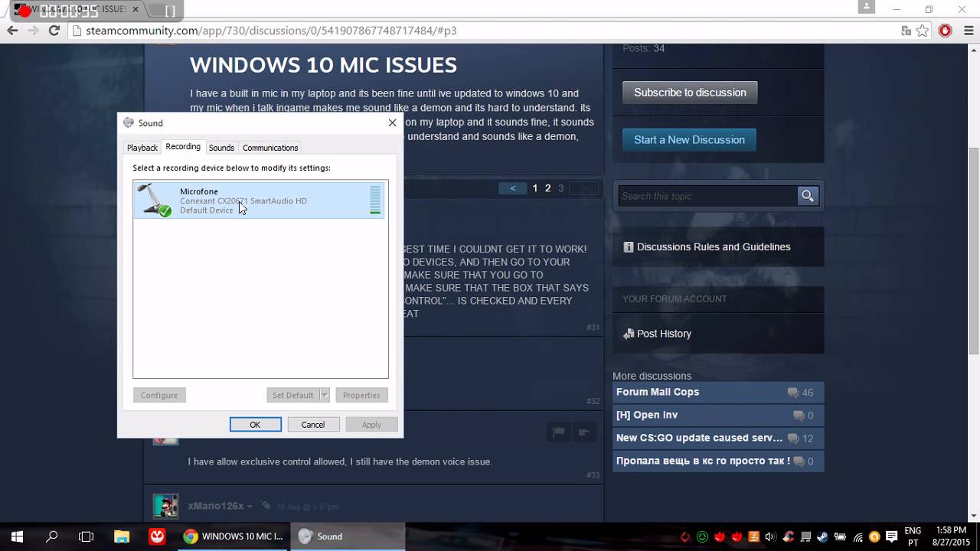980x551 pixels.
Task: Click the Chrome profile avatar button
Action: (x=866, y=7)
